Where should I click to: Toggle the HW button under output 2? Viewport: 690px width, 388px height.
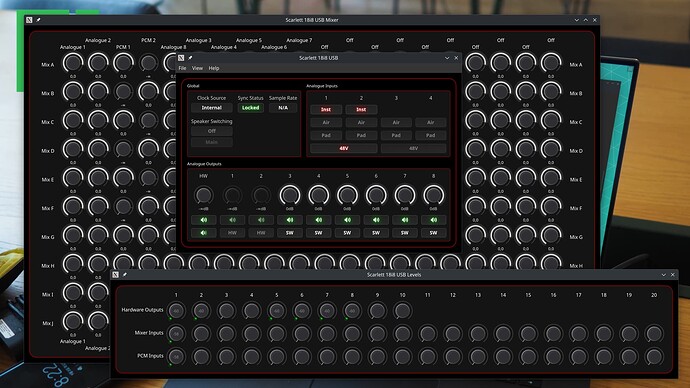pyautogui.click(x=261, y=233)
